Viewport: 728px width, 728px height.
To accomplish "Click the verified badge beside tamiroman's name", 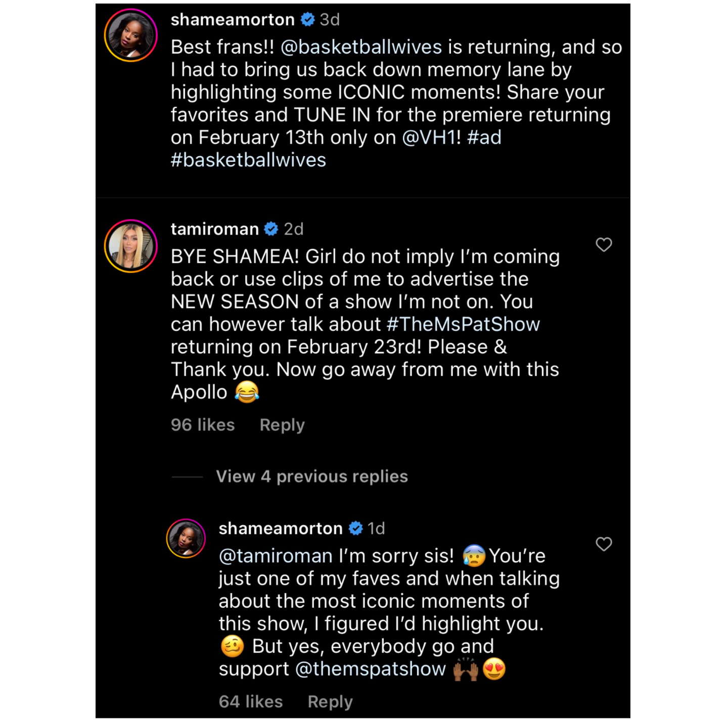I will point(271,229).
